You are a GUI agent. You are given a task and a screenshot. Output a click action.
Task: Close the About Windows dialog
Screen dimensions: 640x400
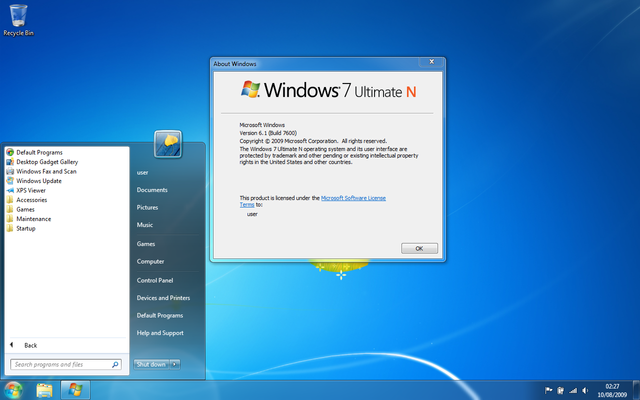[x=431, y=62]
